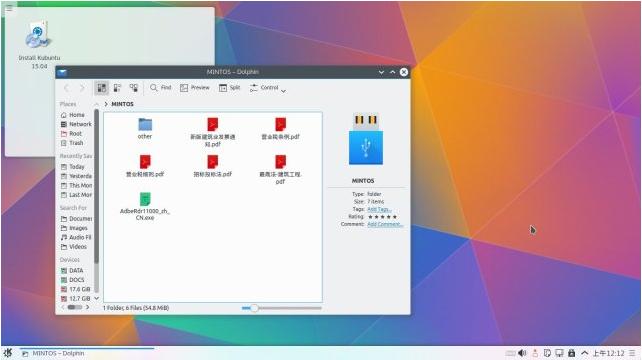Select the 招标投标法.pdf file
The height and width of the screenshot is (360, 642).
(212, 166)
